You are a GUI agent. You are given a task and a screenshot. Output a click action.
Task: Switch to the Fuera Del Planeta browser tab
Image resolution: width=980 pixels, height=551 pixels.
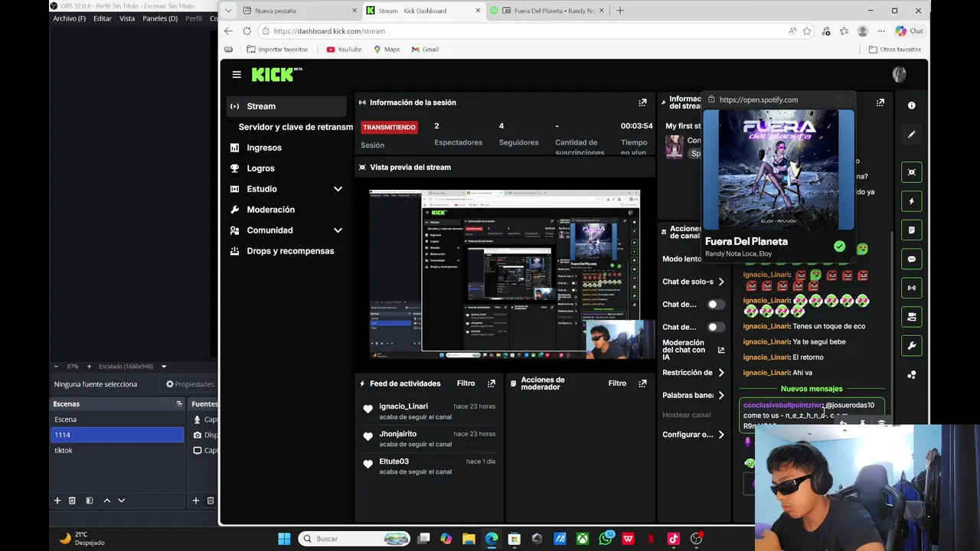pyautogui.click(x=547, y=11)
